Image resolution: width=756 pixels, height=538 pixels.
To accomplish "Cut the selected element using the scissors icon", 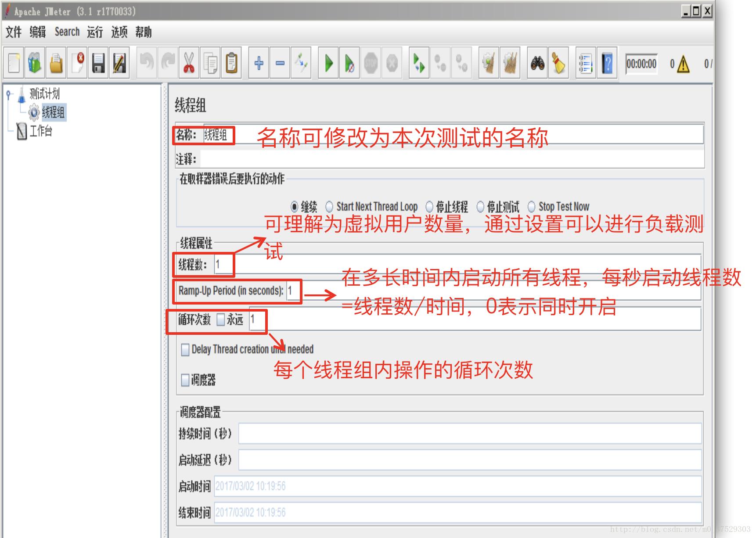I will point(189,64).
